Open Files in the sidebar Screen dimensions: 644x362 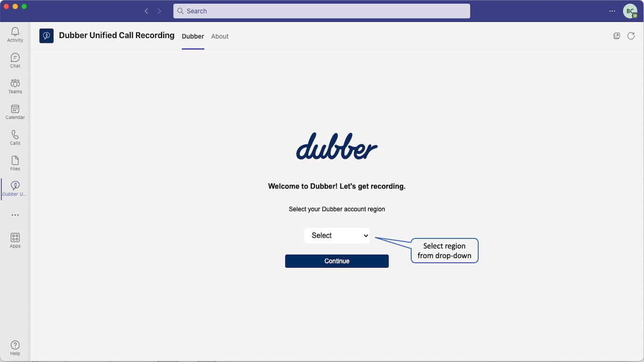click(x=15, y=164)
